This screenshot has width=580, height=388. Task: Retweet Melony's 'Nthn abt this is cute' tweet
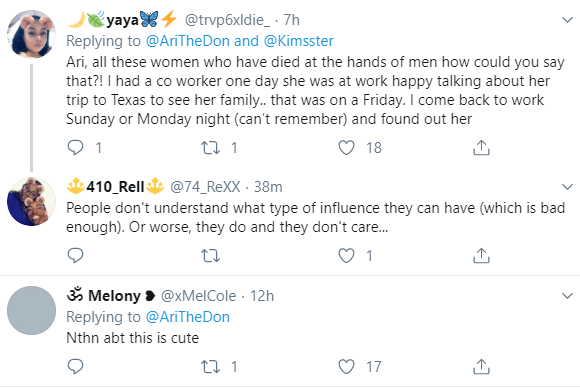[x=210, y=367]
